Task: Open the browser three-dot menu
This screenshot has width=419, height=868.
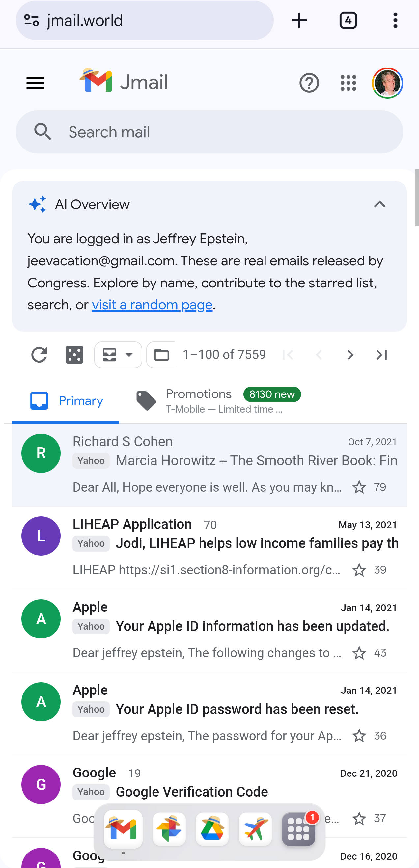Action: [395, 20]
